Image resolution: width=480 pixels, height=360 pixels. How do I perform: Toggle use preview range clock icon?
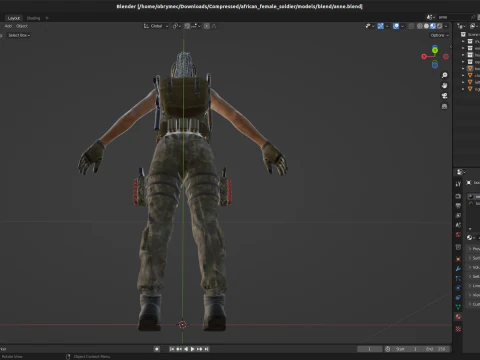388,349
